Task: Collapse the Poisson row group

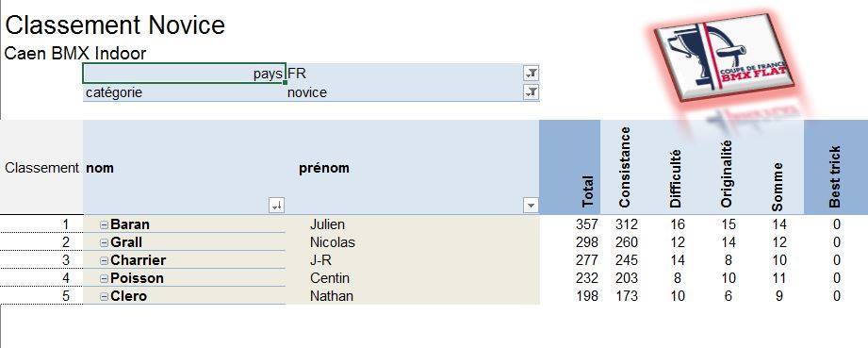Action: point(104,278)
